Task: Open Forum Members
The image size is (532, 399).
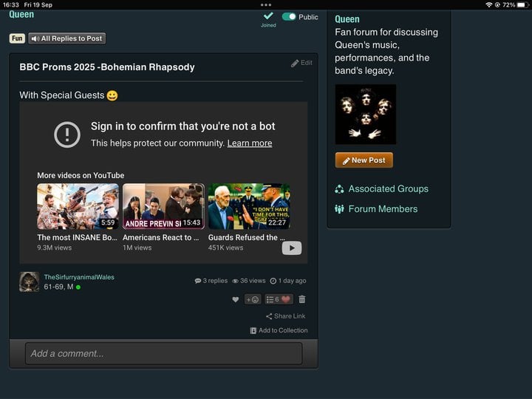Action: pos(376,209)
